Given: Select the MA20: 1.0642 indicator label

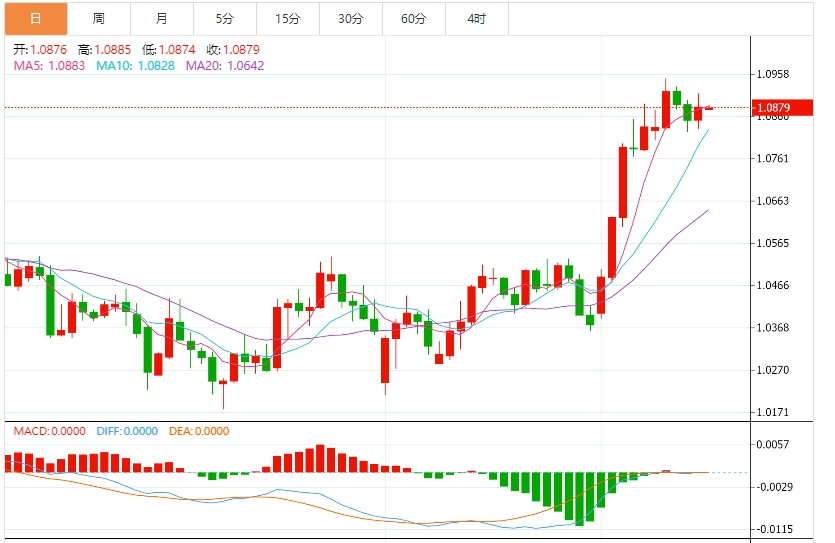Looking at the screenshot, I should (x=225, y=66).
